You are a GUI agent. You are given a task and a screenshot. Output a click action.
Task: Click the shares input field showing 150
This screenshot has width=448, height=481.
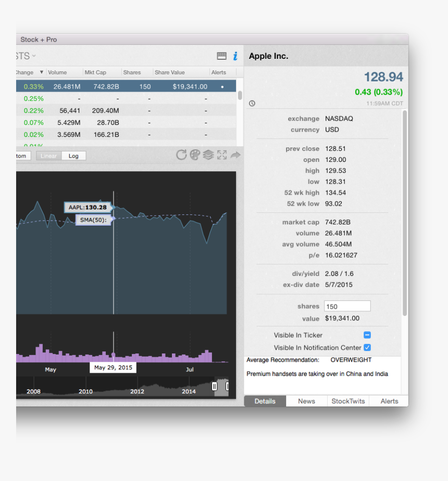(347, 306)
